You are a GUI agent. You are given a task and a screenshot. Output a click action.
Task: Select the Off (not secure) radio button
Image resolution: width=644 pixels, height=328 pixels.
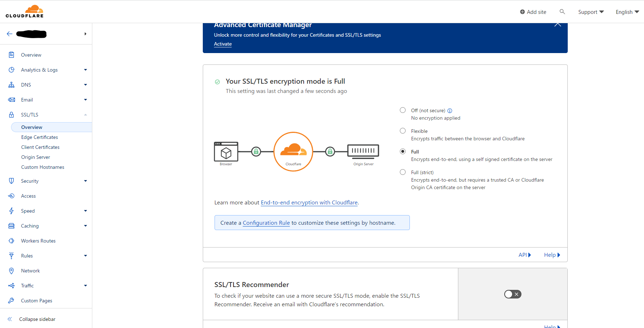[x=403, y=110]
